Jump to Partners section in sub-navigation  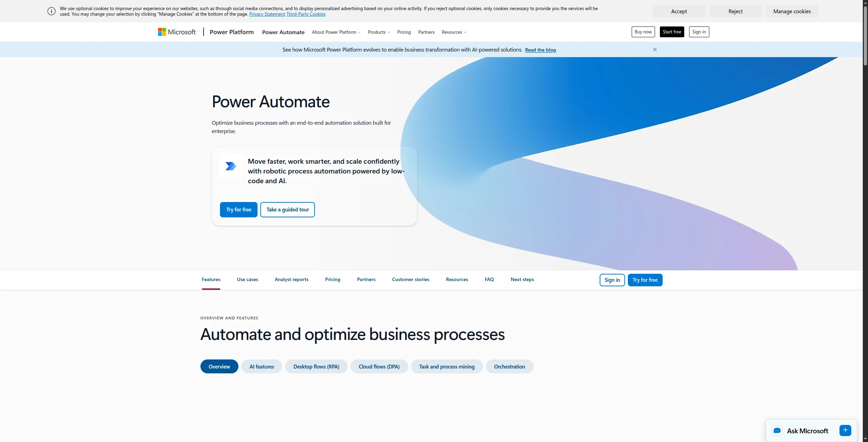366,279
